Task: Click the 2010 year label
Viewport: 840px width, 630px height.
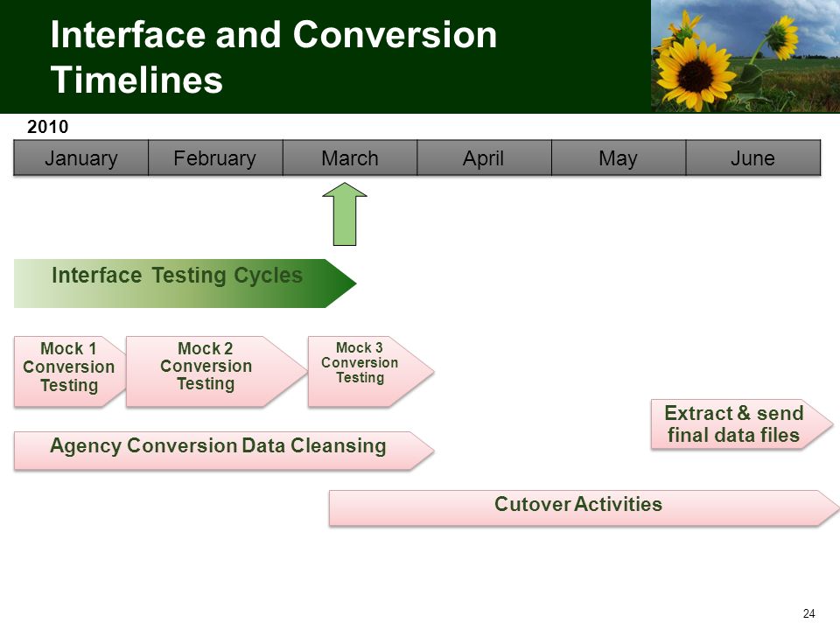Action: pyautogui.click(x=47, y=127)
